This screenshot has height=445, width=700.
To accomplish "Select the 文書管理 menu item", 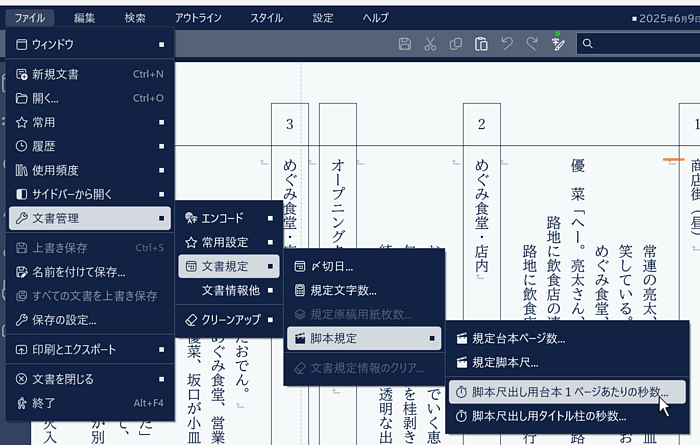I will pos(90,218).
